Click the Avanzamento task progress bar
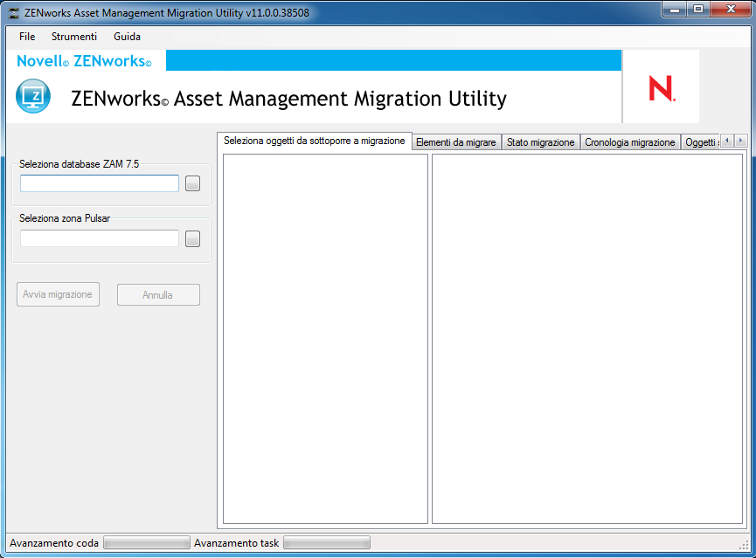 tap(327, 543)
